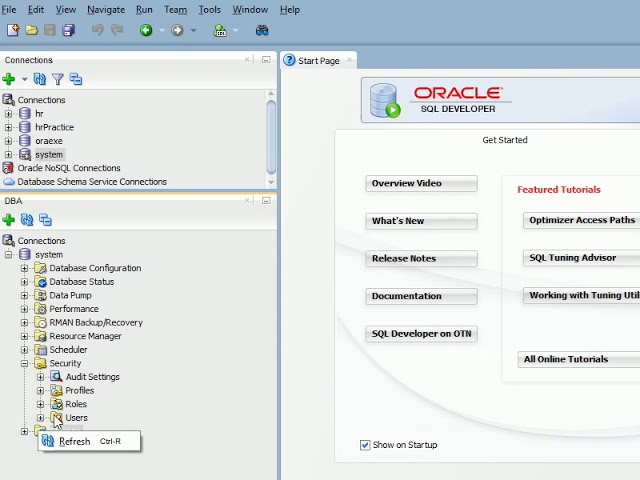Viewport: 640px width, 480px height.
Task: Click the Save All toolbar icon
Action: tap(68, 30)
